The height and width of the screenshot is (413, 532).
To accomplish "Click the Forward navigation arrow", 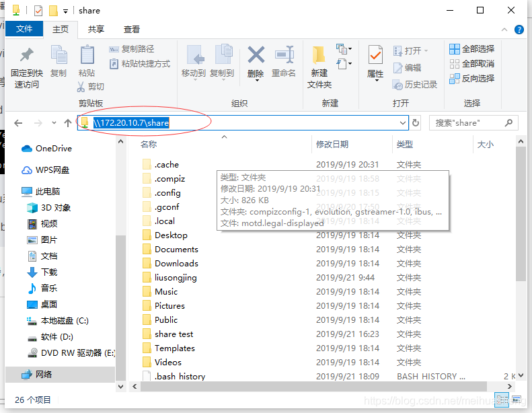I will click(x=38, y=123).
